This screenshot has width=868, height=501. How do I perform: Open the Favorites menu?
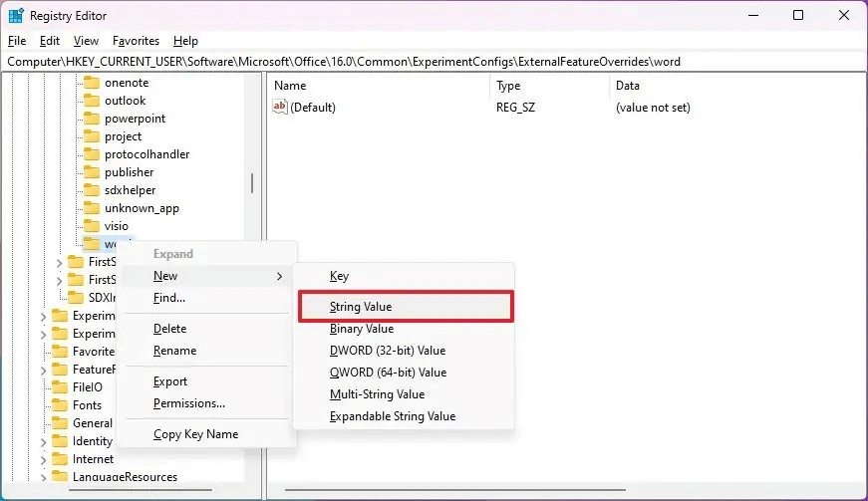[136, 41]
